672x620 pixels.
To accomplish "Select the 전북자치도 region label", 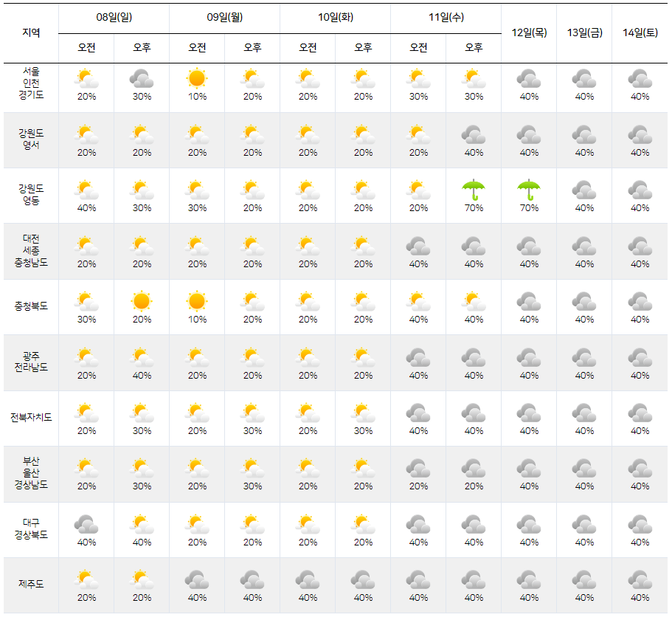I will 31,417.
